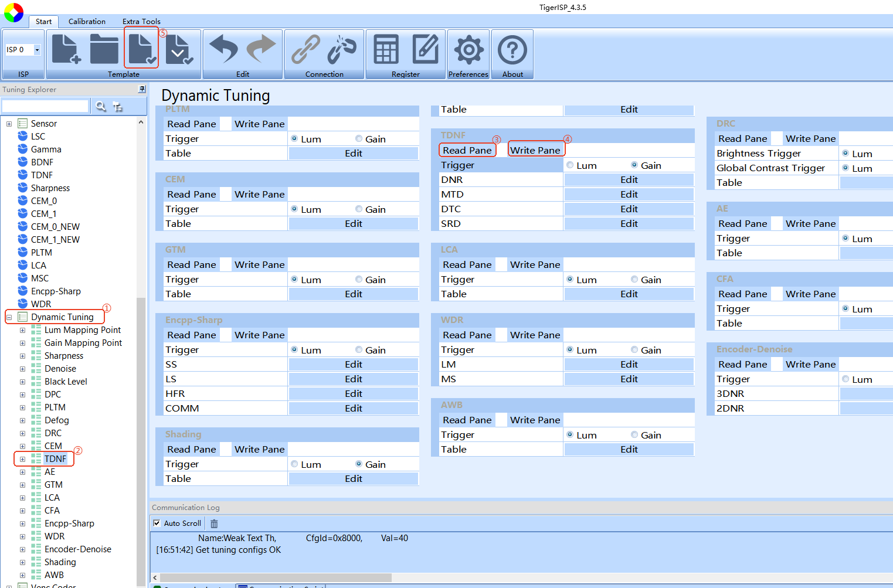This screenshot has width=893, height=588.
Task: Click the magnifier search icon in Tuning Explorer
Action: click(x=101, y=106)
